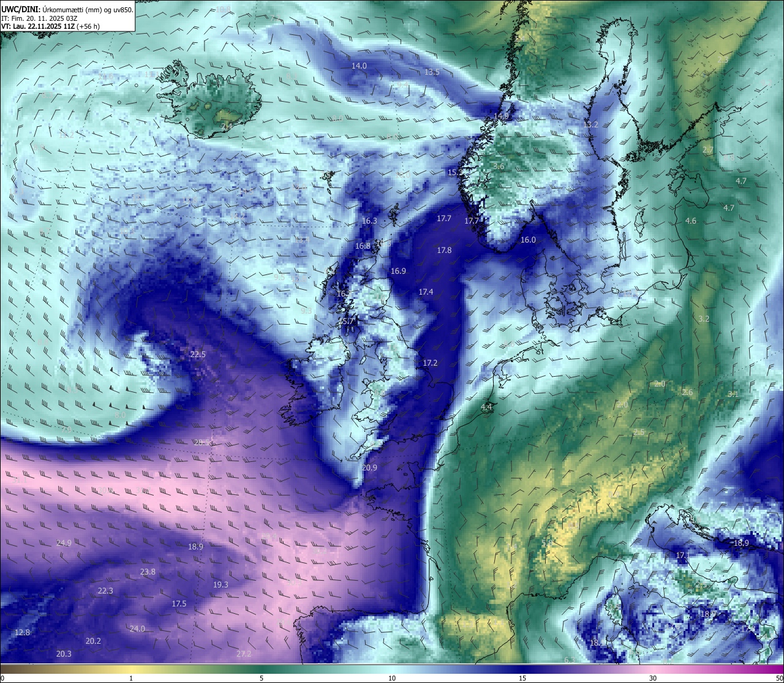Click the 14.0 value north of Scotland

point(359,66)
